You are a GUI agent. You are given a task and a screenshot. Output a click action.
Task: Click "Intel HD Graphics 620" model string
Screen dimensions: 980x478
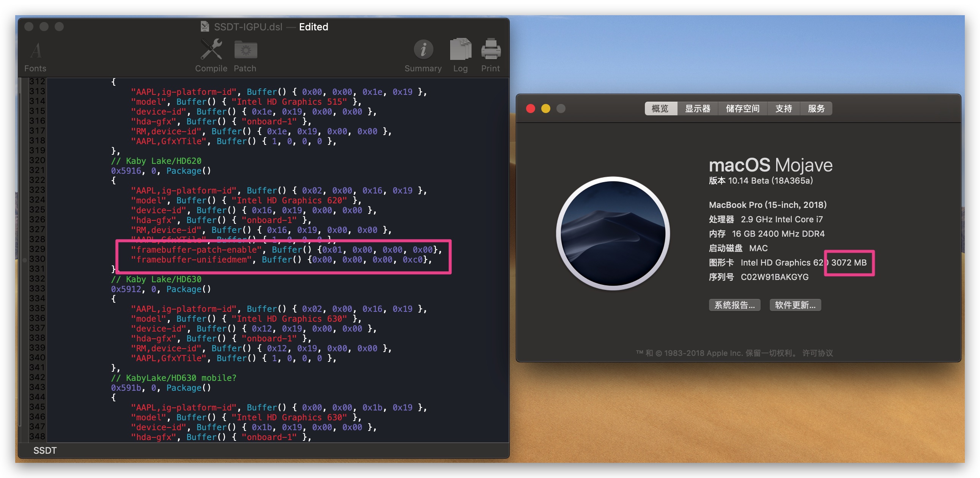tap(290, 200)
